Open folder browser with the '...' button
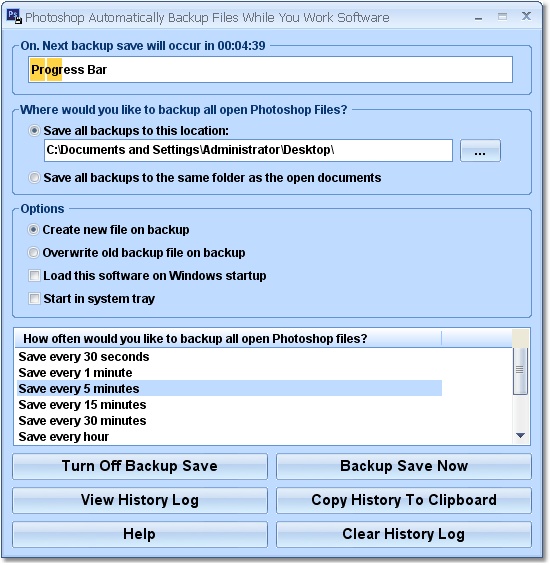This screenshot has height=565, width=550. click(480, 151)
